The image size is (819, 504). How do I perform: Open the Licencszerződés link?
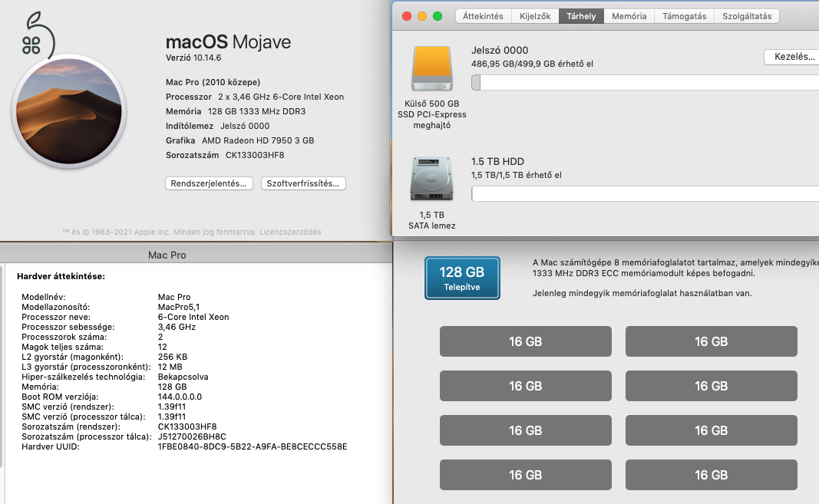click(x=291, y=232)
